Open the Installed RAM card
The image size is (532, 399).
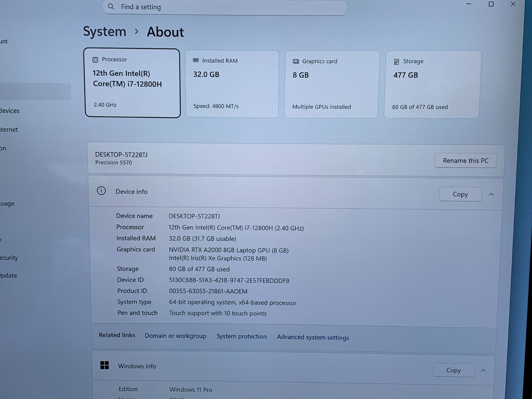coord(232,84)
